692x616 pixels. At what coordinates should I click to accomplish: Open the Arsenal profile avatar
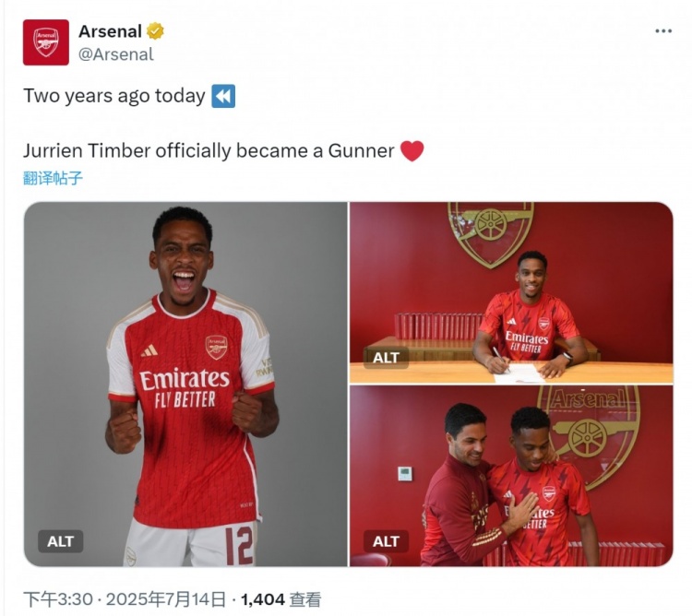pyautogui.click(x=46, y=42)
